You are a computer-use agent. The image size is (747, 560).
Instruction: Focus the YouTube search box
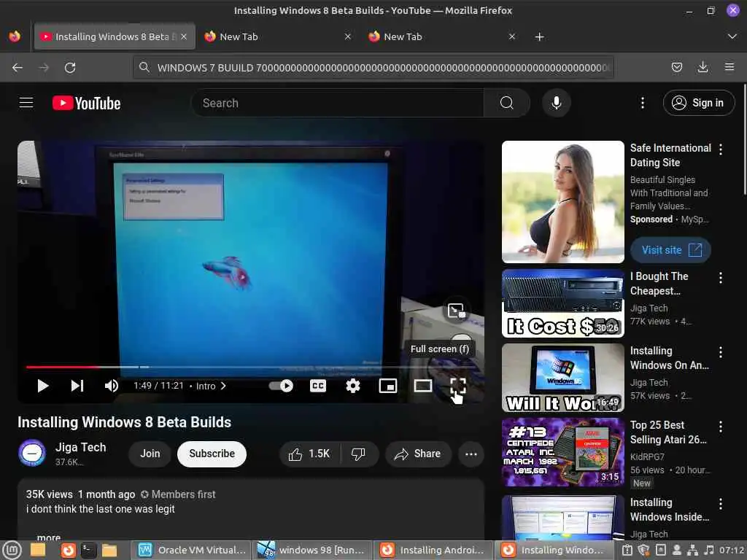tap(338, 103)
